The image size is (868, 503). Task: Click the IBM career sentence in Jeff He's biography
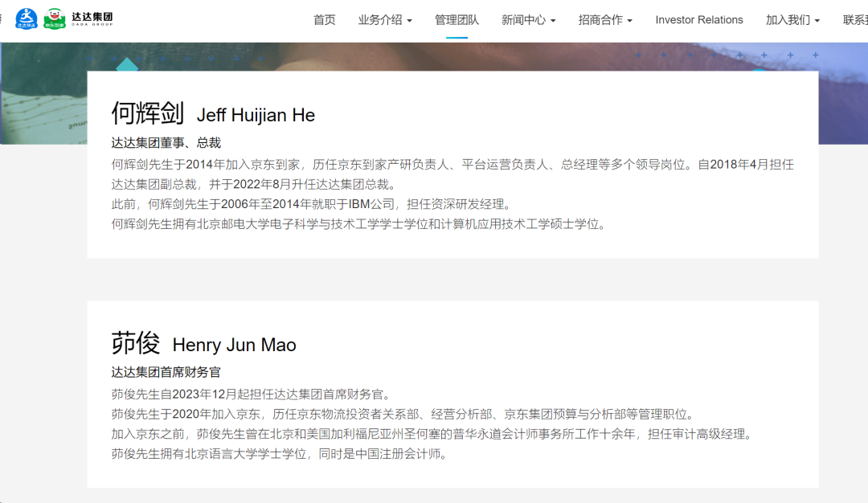pyautogui.click(x=311, y=204)
